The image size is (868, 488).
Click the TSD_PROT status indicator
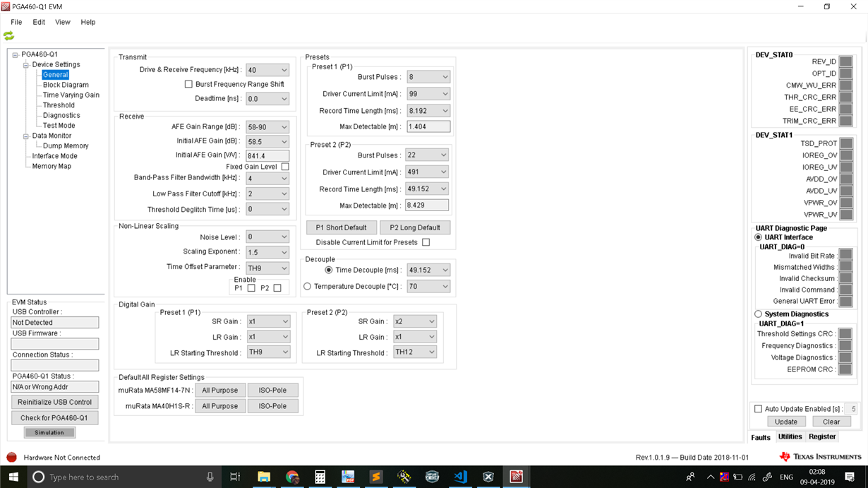845,143
